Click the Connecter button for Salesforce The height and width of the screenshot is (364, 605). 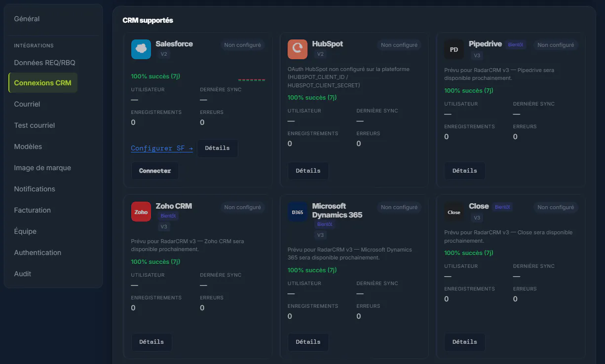[x=155, y=171]
